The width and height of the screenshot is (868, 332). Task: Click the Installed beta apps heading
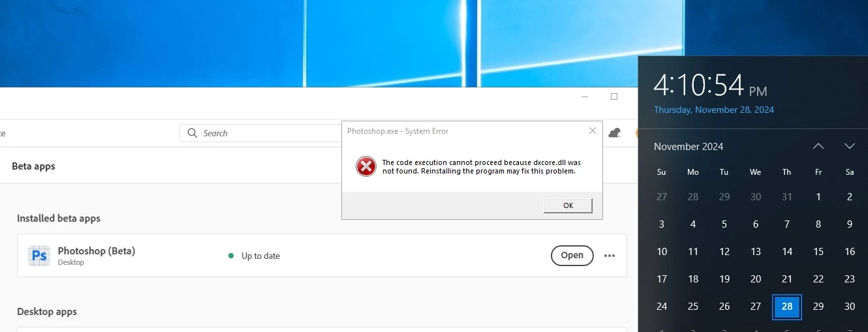59,219
